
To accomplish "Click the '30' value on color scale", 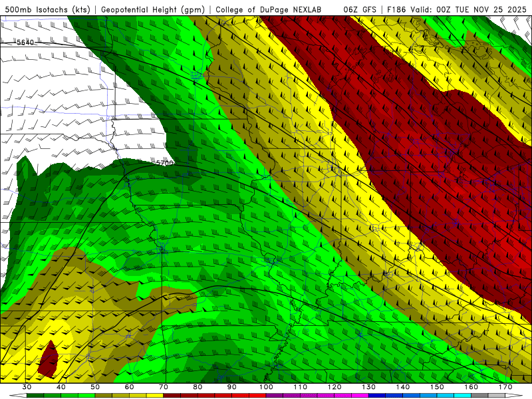I will click(x=27, y=387).
